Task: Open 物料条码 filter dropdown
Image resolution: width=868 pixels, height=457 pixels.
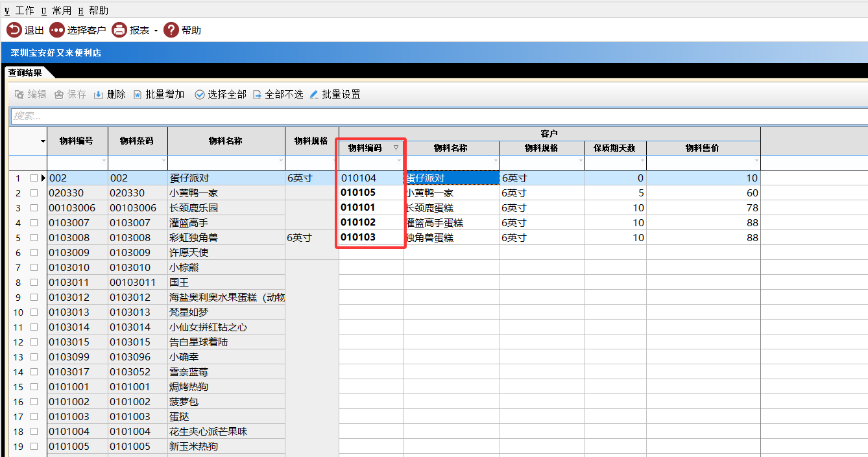Action: [x=163, y=161]
